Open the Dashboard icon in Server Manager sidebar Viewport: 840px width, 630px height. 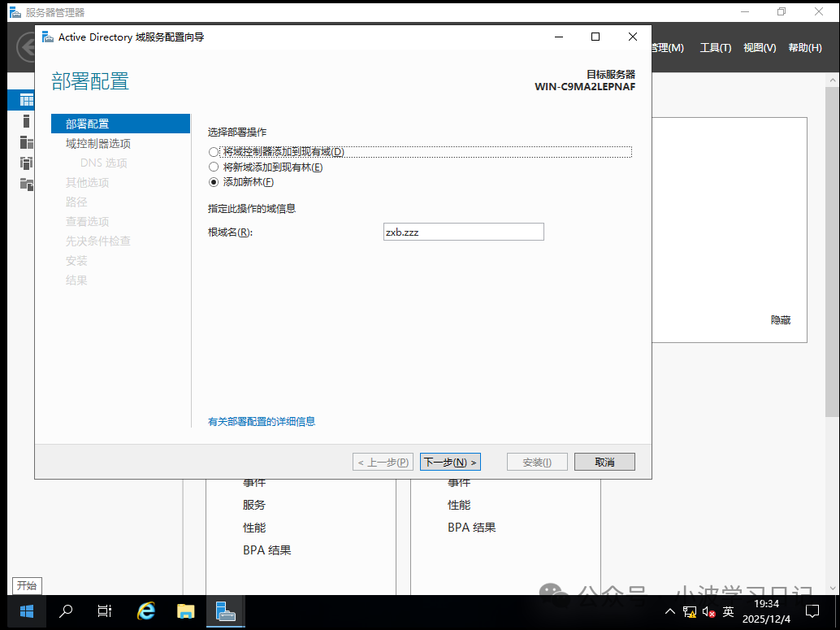[x=22, y=99]
